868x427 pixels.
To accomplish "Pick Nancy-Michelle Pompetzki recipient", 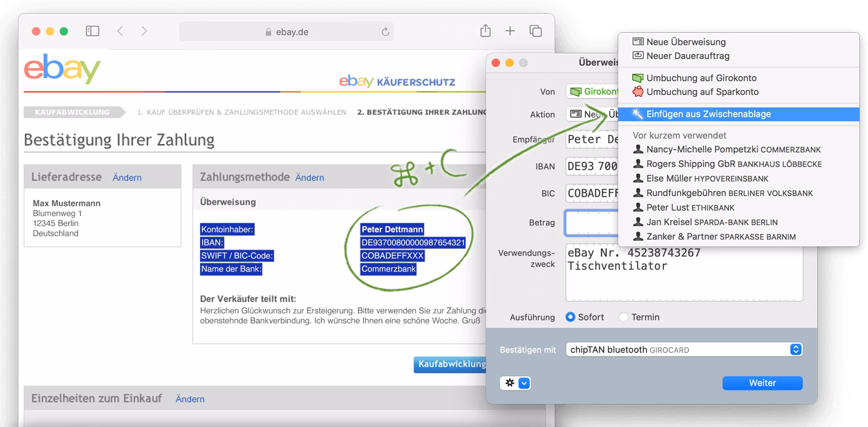I will [x=739, y=149].
